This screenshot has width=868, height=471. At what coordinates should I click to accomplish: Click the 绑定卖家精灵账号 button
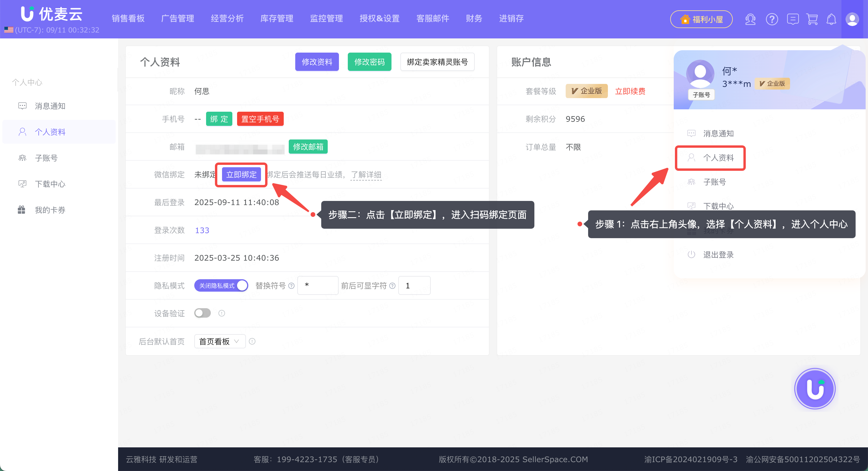pos(437,62)
